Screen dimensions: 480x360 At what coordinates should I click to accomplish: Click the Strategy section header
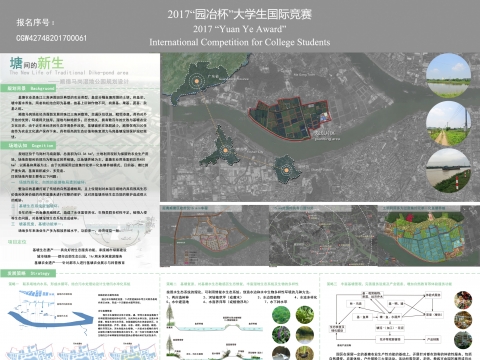[x=28, y=273]
